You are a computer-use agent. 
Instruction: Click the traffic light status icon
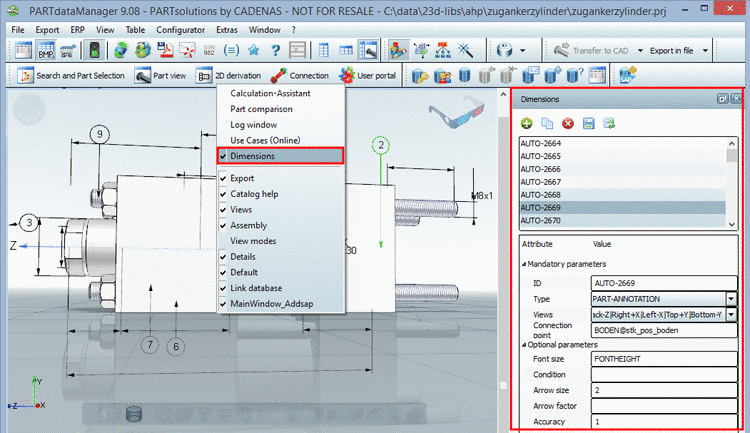[94, 50]
